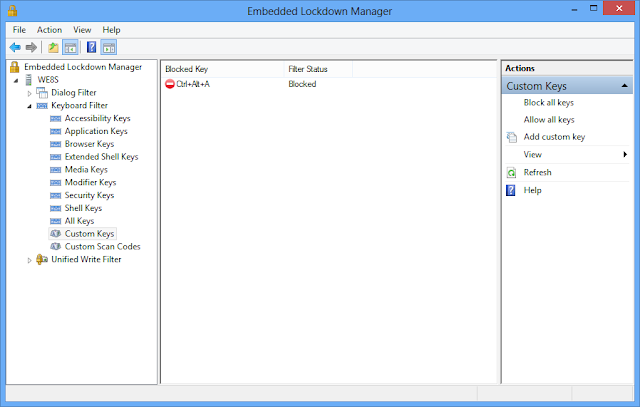The image size is (640, 407).
Task: Expand the Dialog Filter node arrow
Action: pos(29,93)
